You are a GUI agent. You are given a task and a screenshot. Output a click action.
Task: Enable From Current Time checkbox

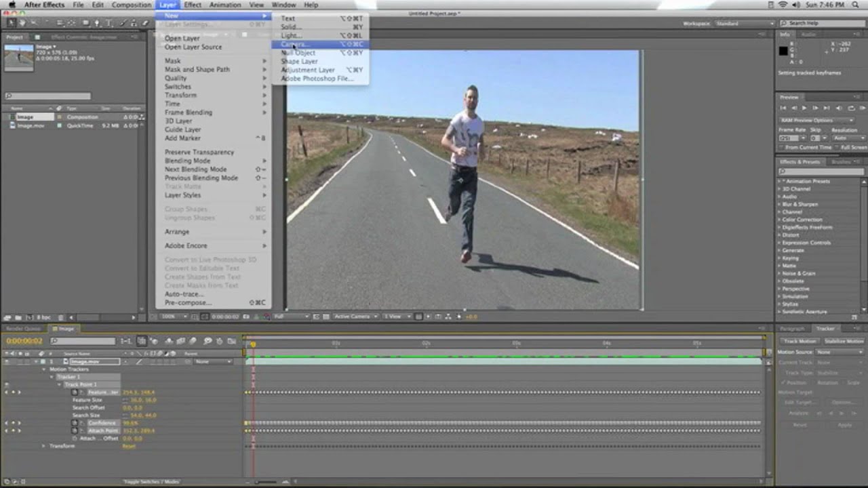(781, 147)
